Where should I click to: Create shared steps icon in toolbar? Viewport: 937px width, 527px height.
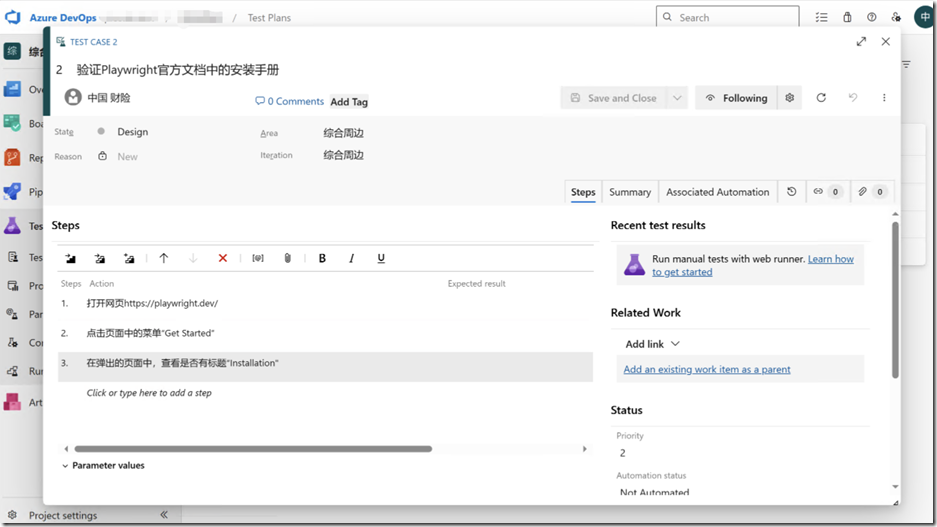click(129, 258)
